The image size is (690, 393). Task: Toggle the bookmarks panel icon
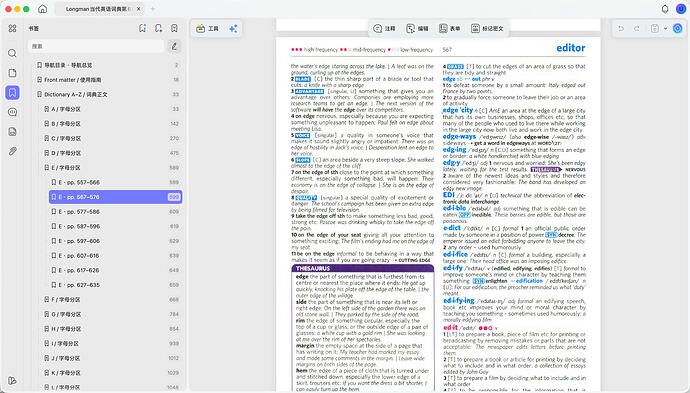(x=12, y=92)
